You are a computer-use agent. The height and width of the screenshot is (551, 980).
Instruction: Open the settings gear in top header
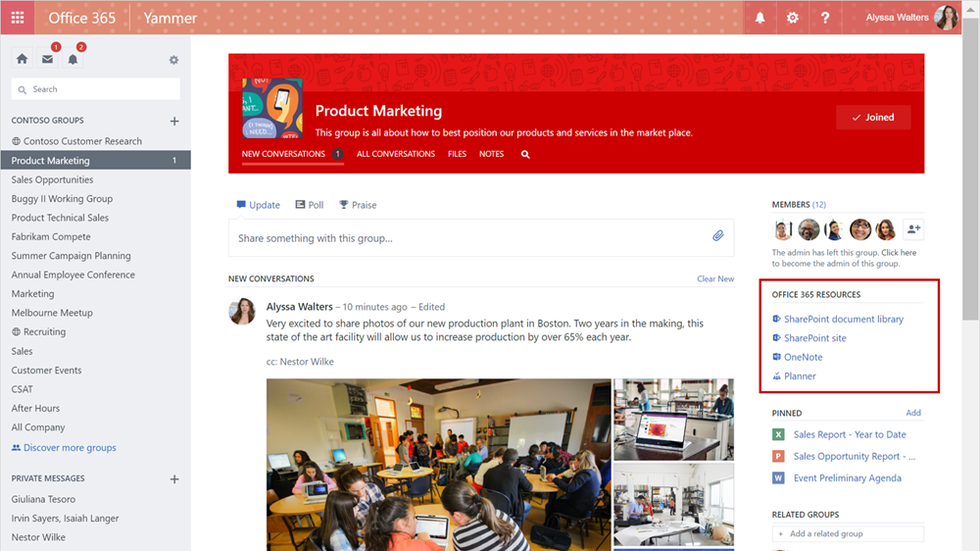coord(793,18)
